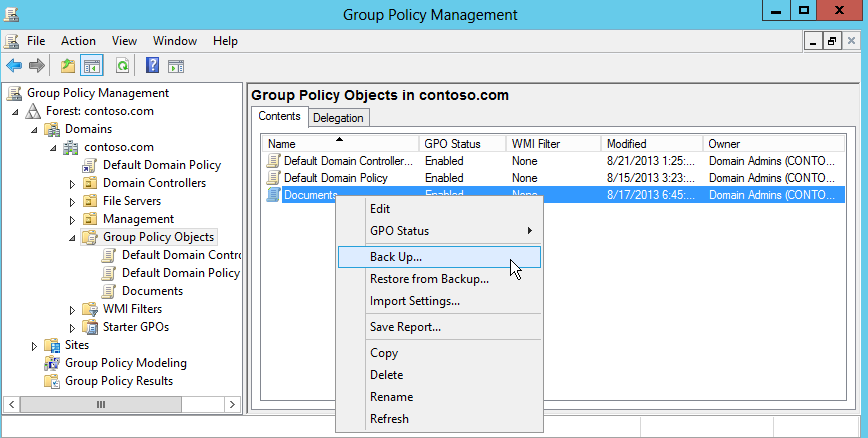The height and width of the screenshot is (438, 868).
Task: Switch to the Delegation tab
Action: (x=338, y=118)
